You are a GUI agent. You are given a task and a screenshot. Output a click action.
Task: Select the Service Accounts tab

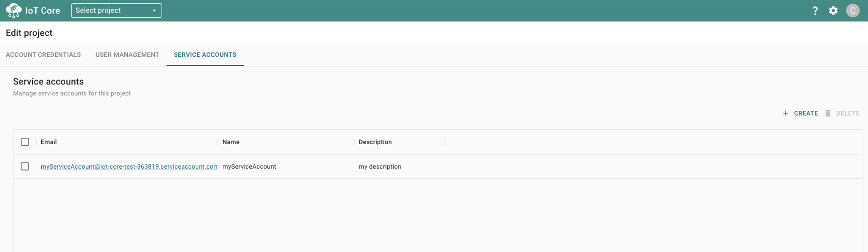[x=205, y=55]
